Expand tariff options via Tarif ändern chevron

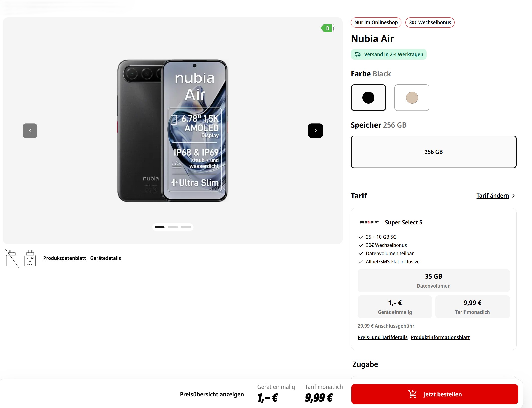513,196
